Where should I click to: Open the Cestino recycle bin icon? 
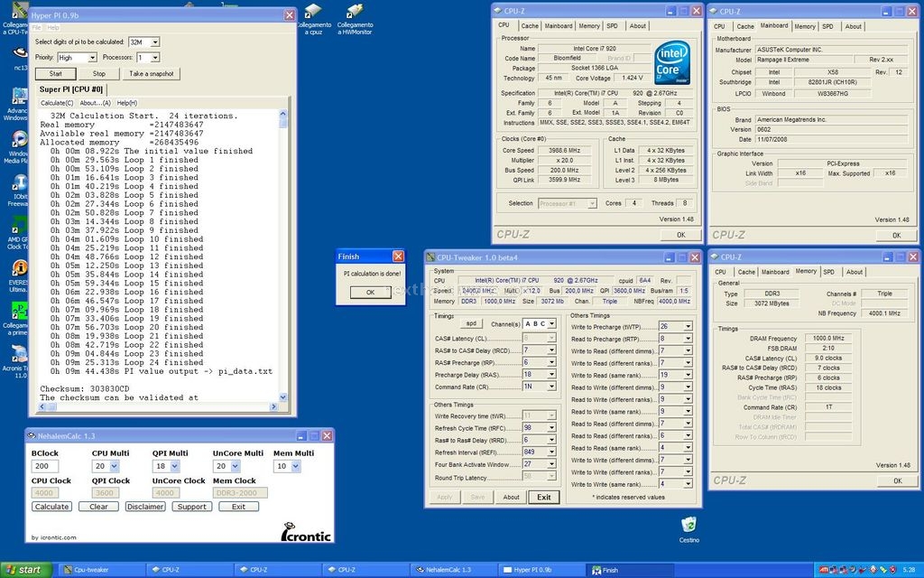[688, 529]
